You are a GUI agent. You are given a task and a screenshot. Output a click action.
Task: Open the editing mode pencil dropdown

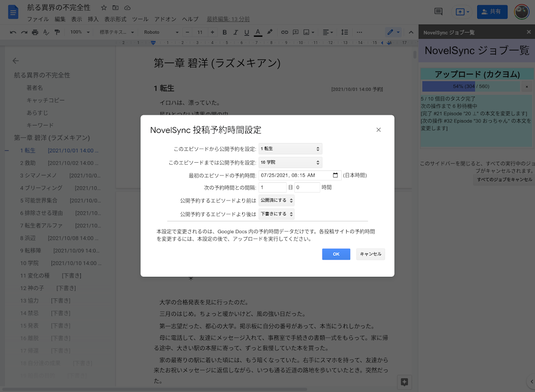coord(393,32)
